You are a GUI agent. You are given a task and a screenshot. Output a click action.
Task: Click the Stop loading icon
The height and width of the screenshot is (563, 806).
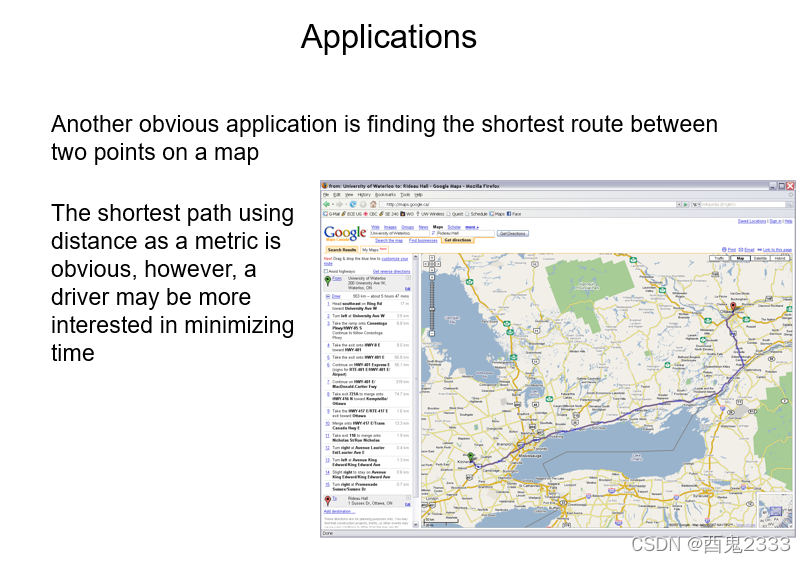363,204
